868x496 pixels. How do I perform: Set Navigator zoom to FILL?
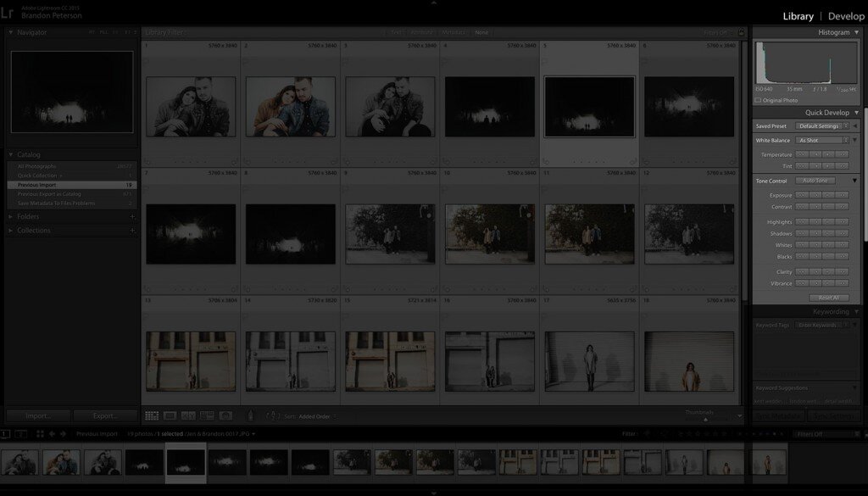pos(103,33)
